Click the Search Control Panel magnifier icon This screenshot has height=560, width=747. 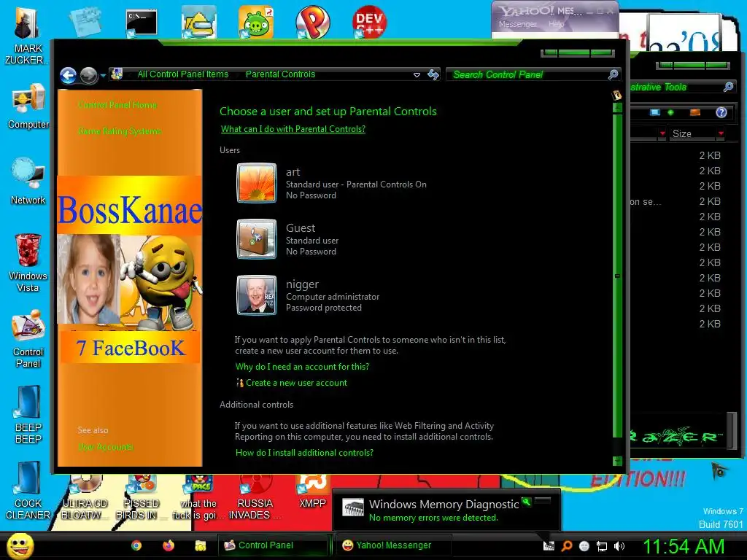coord(613,74)
